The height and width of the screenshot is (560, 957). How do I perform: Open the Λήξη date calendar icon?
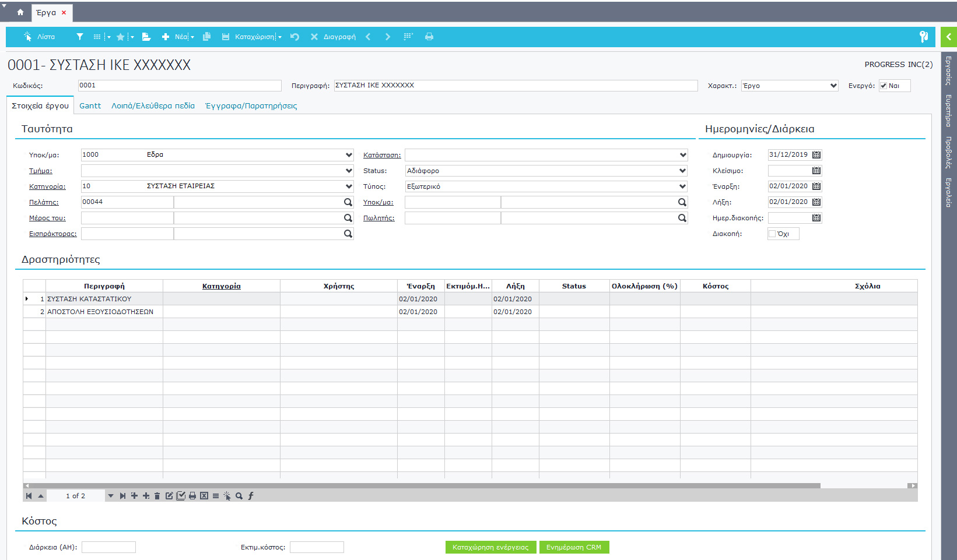pos(816,202)
